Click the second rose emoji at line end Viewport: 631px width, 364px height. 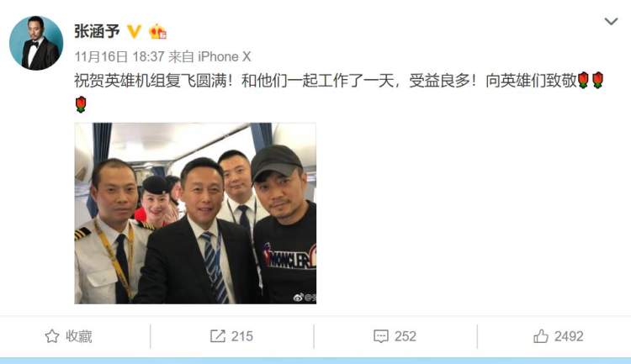pos(598,81)
